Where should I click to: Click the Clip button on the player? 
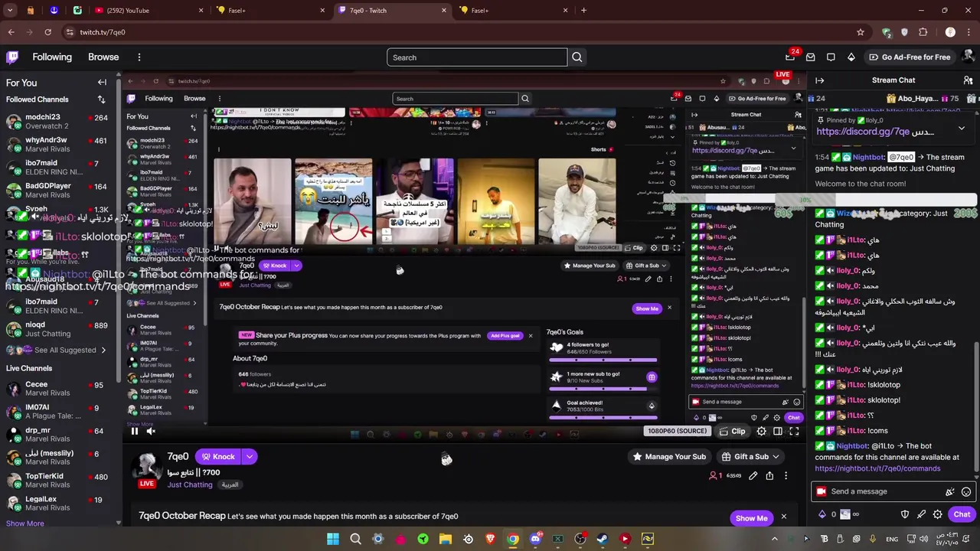tap(733, 432)
